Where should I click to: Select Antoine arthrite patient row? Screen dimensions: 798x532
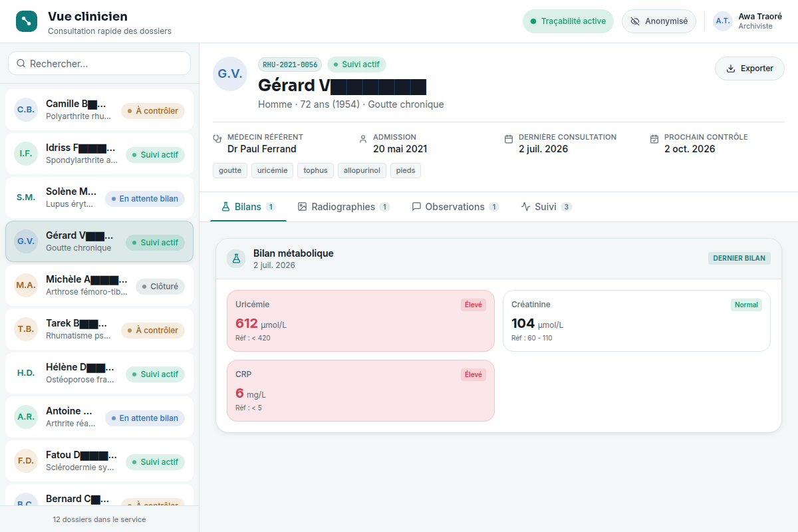point(100,417)
